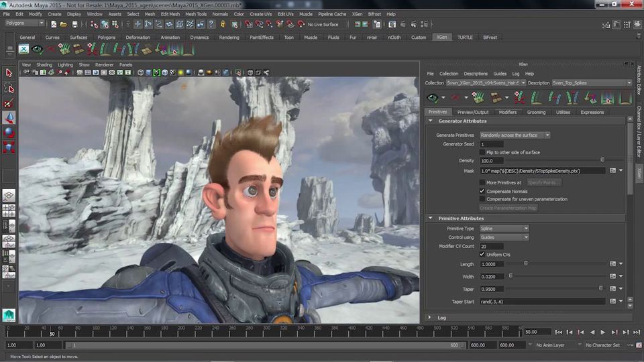Uncheck Compensate Normals checkbox
Screen dimensions: 644x362
(482, 191)
